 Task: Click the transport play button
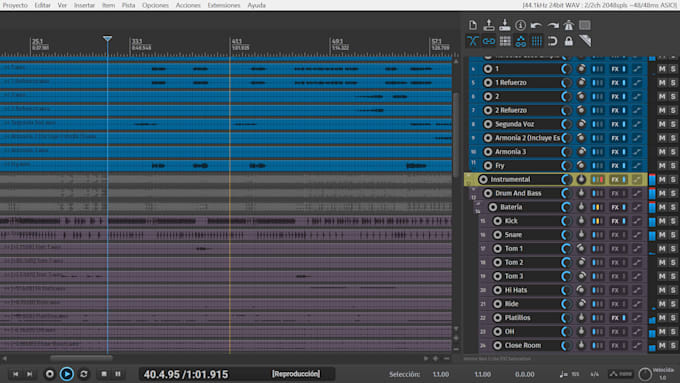click(66, 374)
